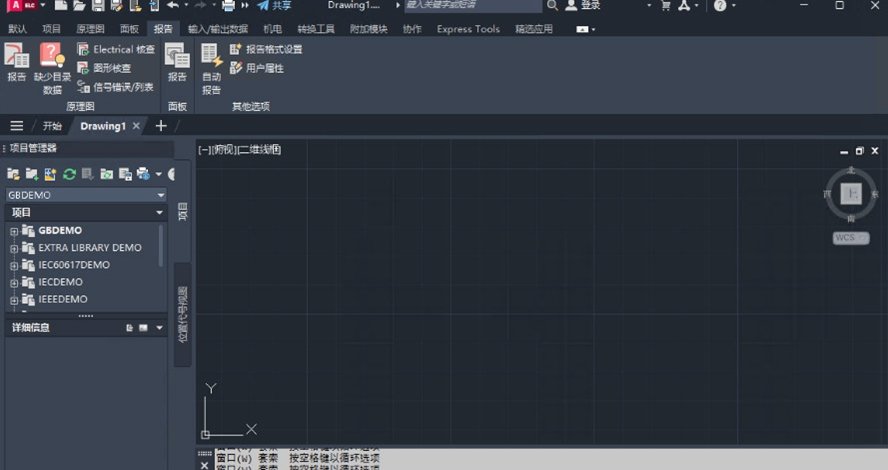Add a new drawing tab with the plus button

tap(161, 126)
